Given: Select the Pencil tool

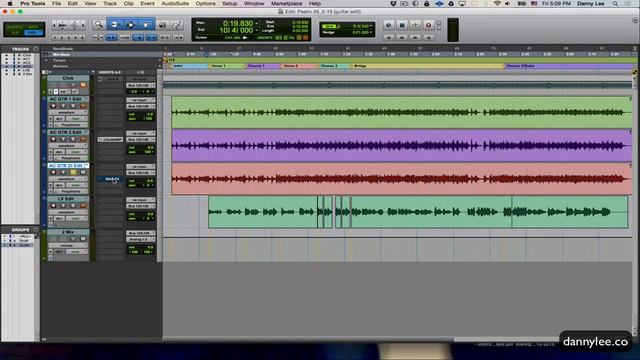Looking at the screenshot, I should [177, 25].
